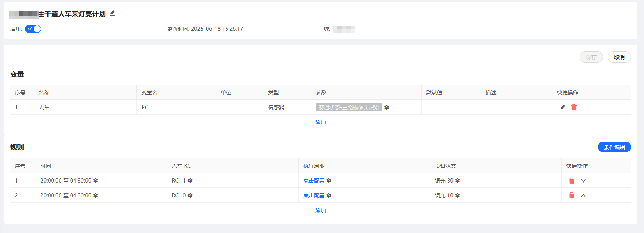
Task: Select rule 1 time 20:00:00 至 04:30:00
Action: point(66,181)
